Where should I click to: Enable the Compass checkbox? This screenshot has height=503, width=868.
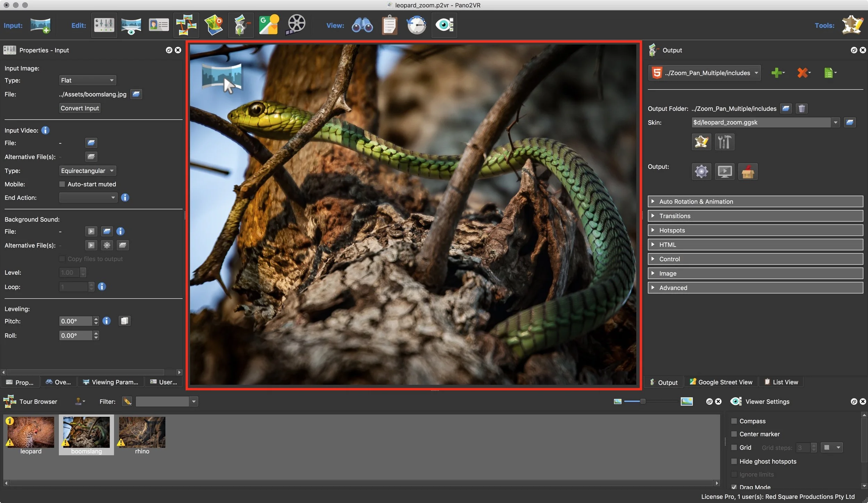click(x=734, y=421)
